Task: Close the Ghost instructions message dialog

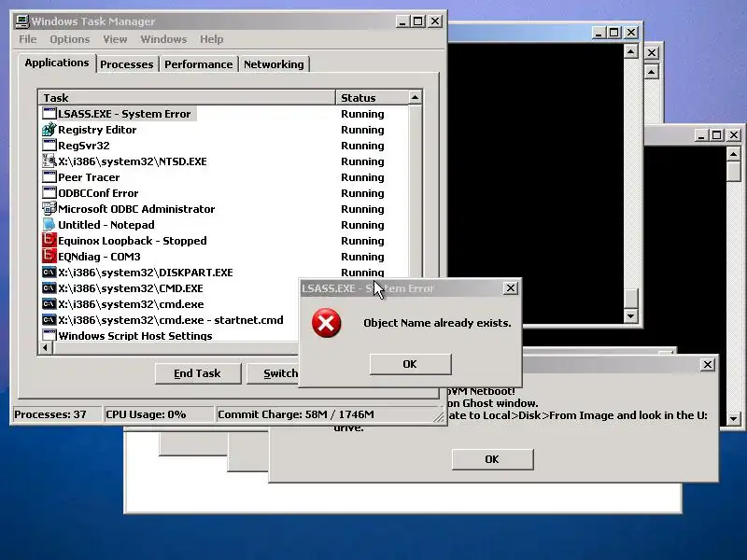Action: pos(708,364)
